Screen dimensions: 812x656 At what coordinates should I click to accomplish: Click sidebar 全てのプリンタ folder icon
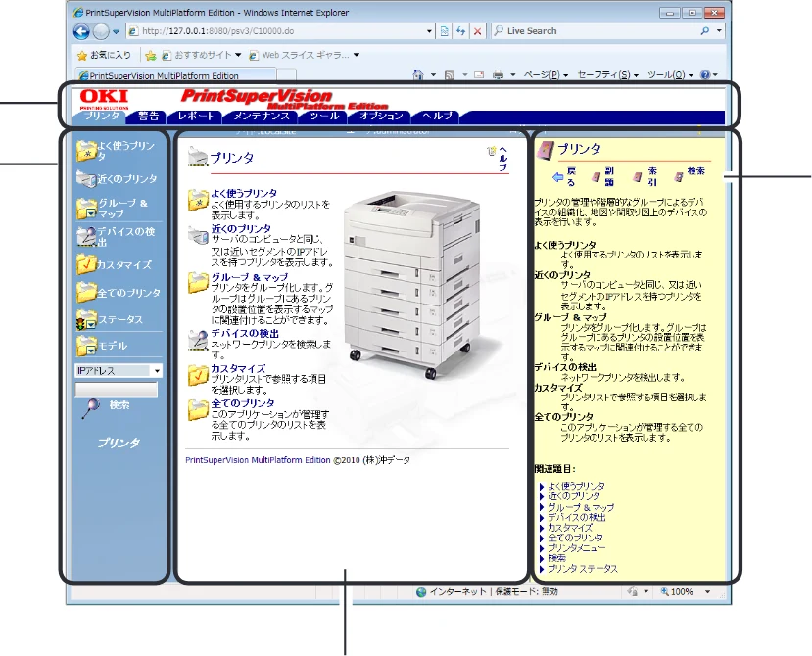pyautogui.click(x=86, y=292)
